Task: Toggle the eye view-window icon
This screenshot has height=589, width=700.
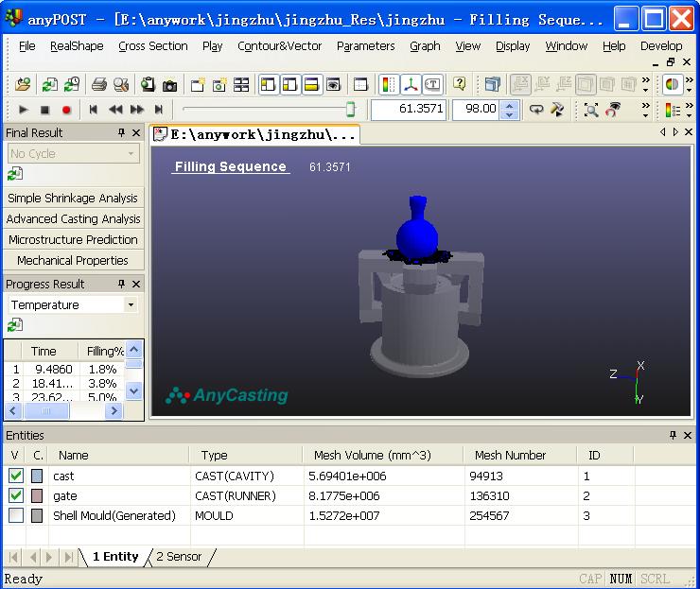Action: [x=334, y=84]
